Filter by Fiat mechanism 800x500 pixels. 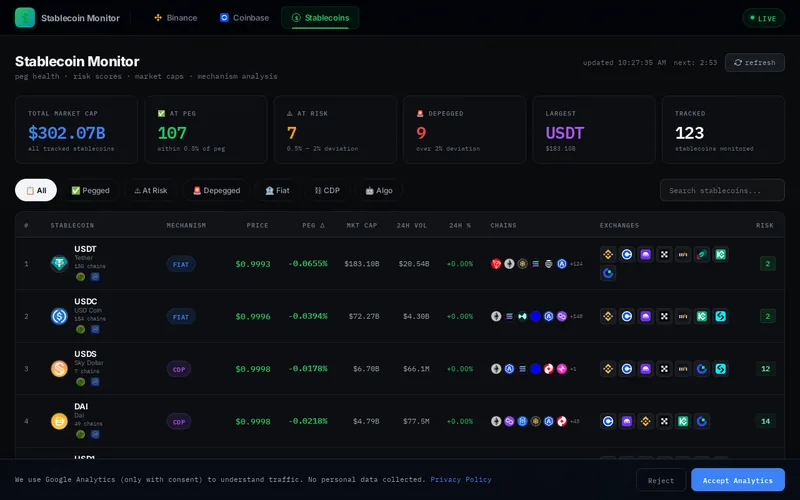277,190
